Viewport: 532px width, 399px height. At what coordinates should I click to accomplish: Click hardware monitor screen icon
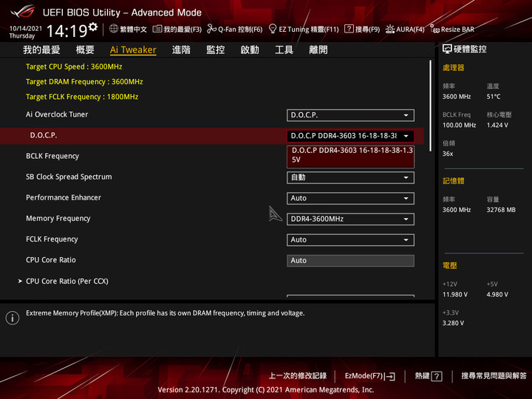(447, 50)
